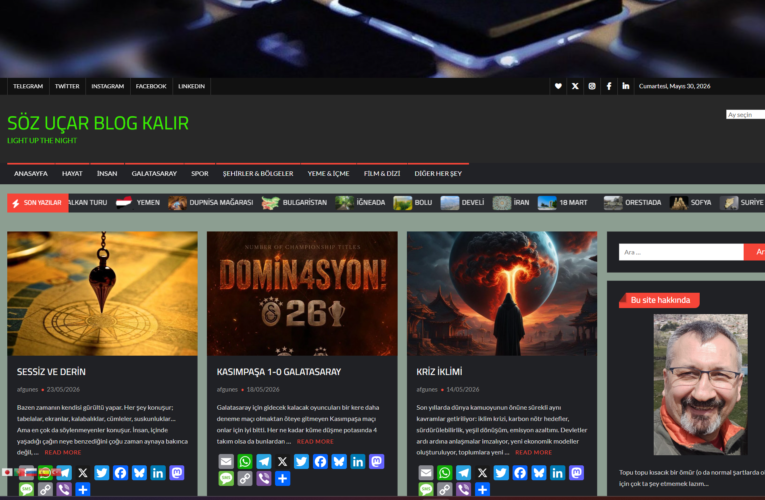The height and width of the screenshot is (500, 765).
Task: Open the LinkedIn icon in top bar
Action: [625, 86]
